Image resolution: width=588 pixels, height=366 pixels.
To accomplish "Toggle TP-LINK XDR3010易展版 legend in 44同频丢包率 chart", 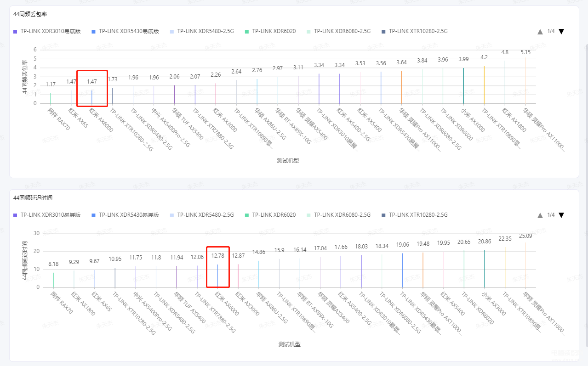I will pos(47,32).
